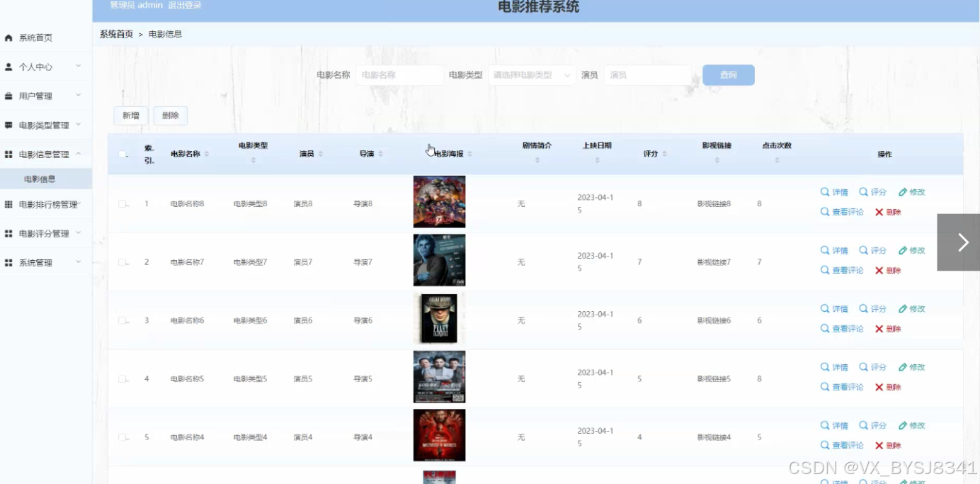Click the person icon beside 个人中心
This screenshot has height=484, width=980.
click(x=8, y=67)
